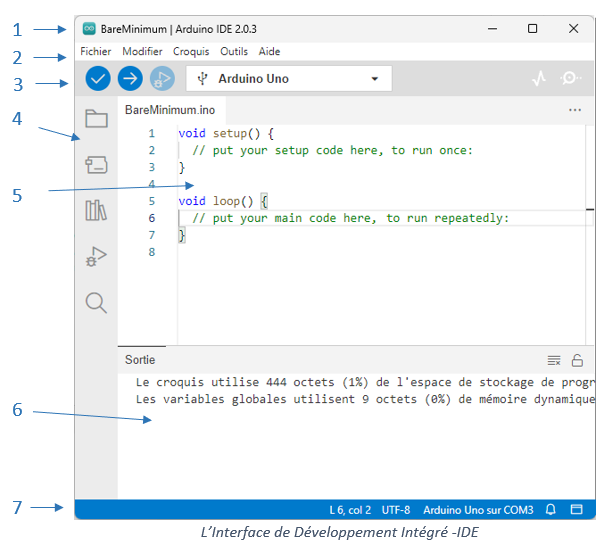
Task: Click 'Le croquis utilise 444 octets' output line
Action: coord(364,382)
